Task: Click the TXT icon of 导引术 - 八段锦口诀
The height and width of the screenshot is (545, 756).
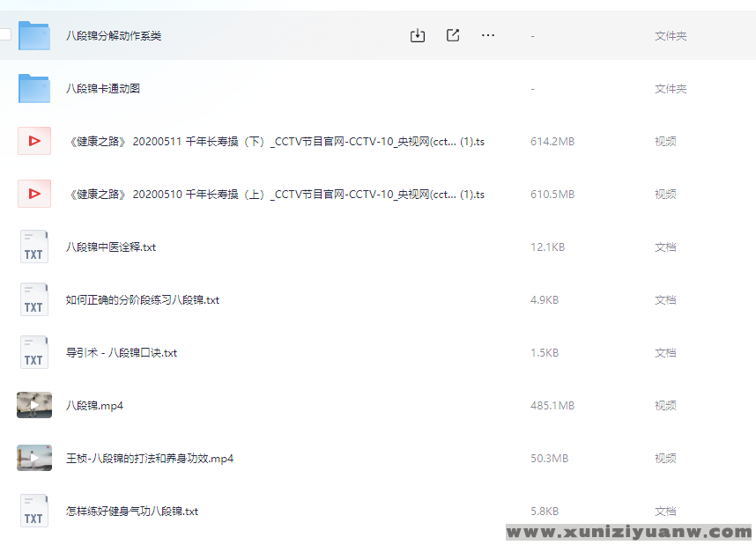Action: point(34,352)
